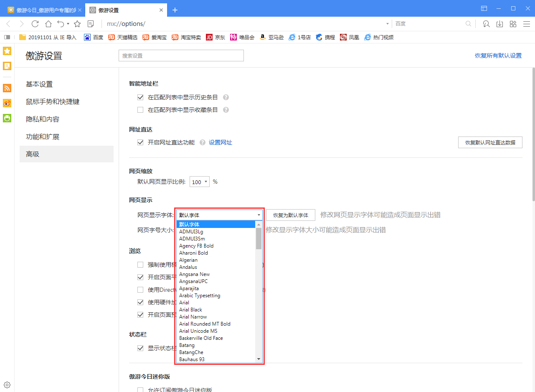Choose 默认字体 in the font dropdown
This screenshot has width=535, height=392.
coord(188,224)
